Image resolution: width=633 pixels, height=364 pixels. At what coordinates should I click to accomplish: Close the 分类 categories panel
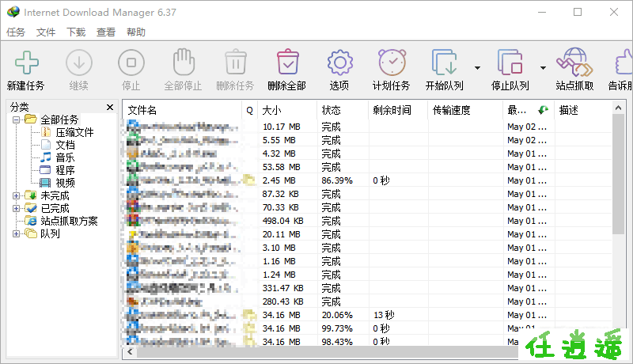pyautogui.click(x=110, y=107)
